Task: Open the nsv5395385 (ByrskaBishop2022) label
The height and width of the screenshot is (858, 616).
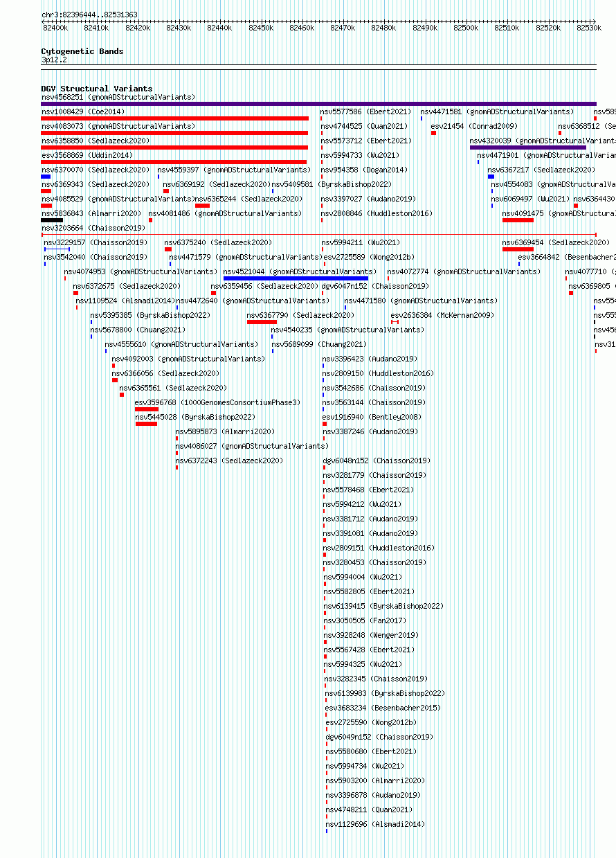Action: (150, 315)
